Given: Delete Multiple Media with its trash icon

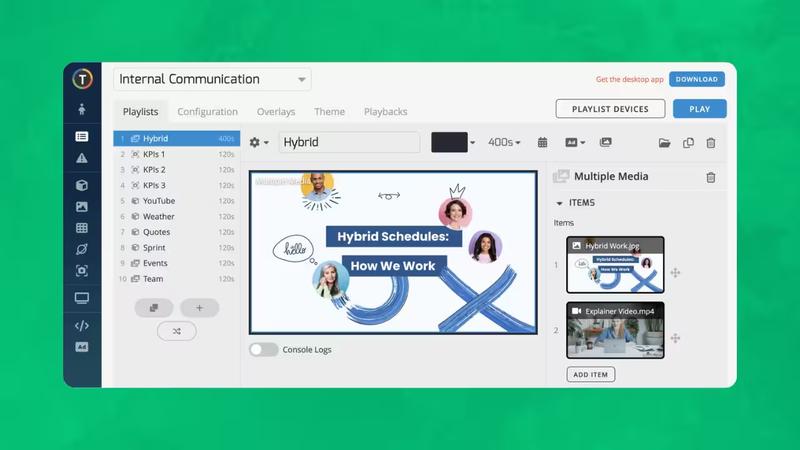Looking at the screenshot, I should [x=711, y=177].
